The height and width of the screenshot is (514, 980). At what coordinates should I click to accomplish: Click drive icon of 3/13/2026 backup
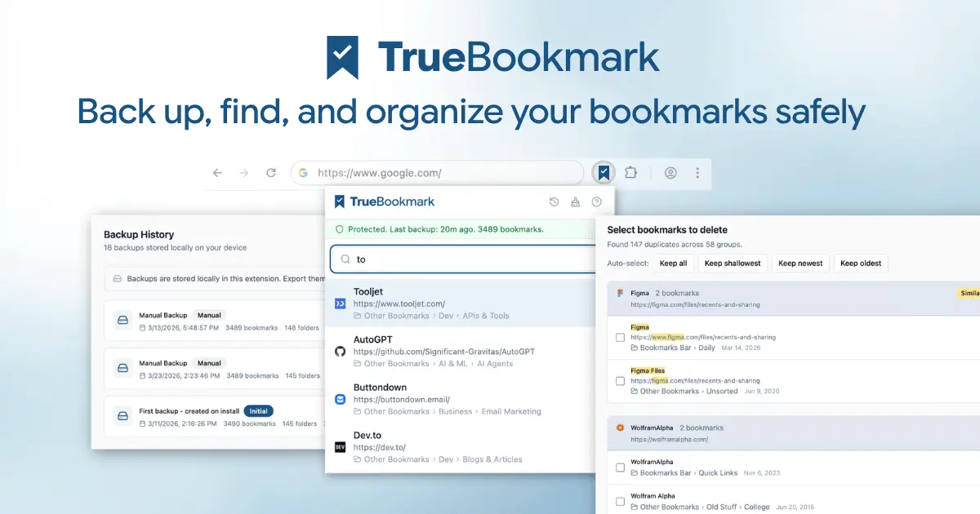(123, 321)
